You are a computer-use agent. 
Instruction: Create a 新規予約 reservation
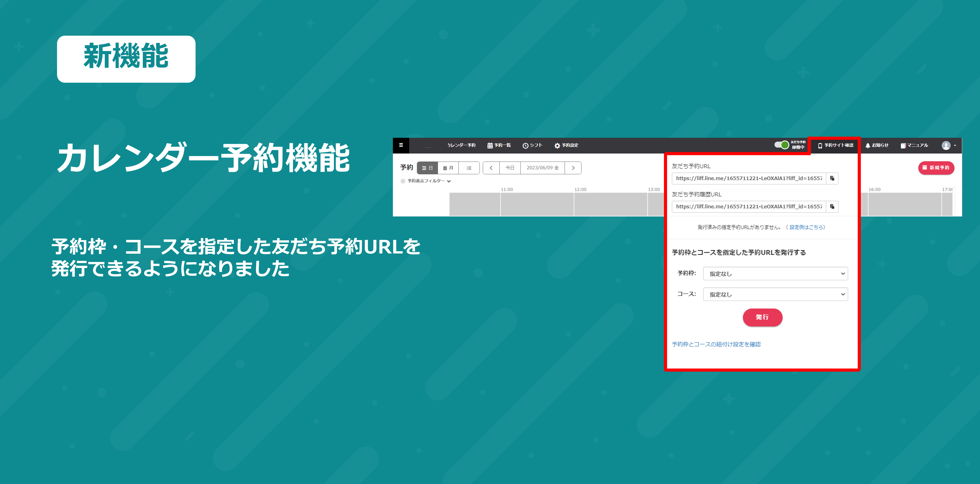(936, 168)
